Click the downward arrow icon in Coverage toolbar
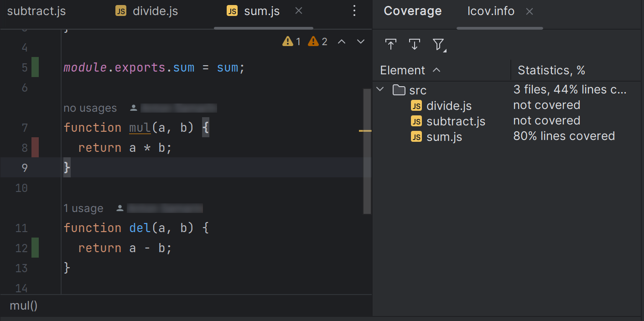 (414, 44)
